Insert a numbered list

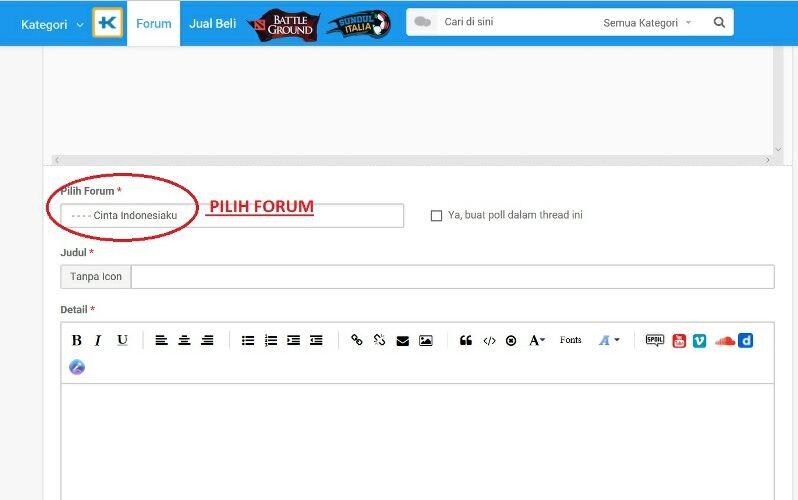point(271,340)
